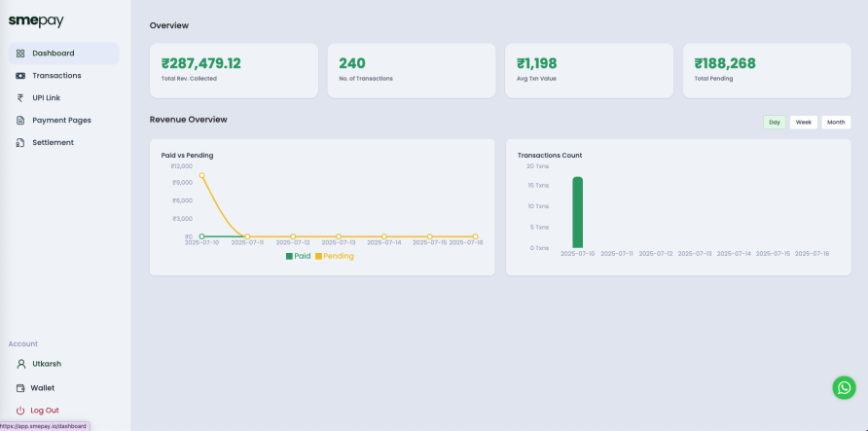Click the Settlement icon in sidebar
Image resolution: width=868 pixels, height=431 pixels.
[x=20, y=143]
